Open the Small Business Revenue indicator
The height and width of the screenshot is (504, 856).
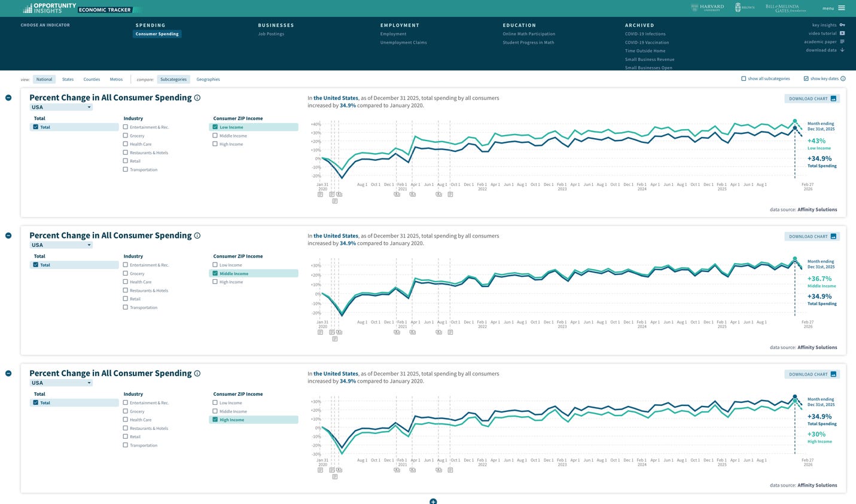pyautogui.click(x=650, y=59)
